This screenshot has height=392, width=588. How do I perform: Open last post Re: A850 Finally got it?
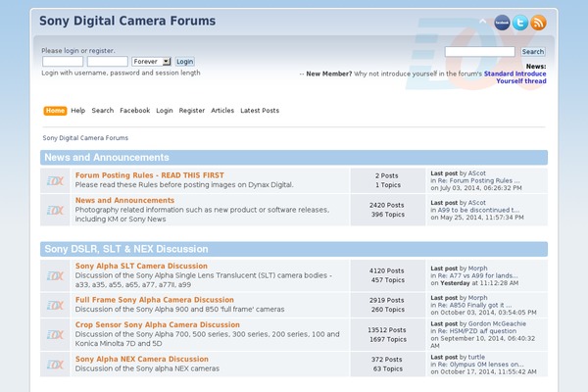point(474,306)
